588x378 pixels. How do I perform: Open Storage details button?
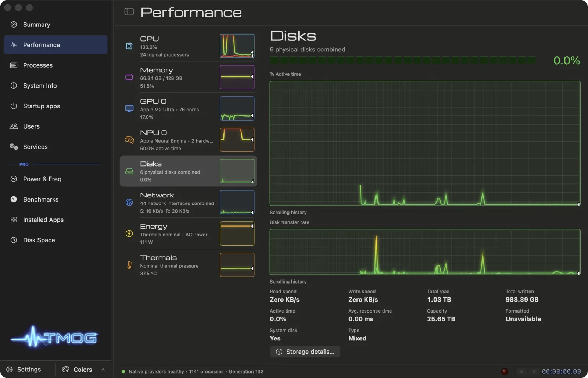pos(305,352)
